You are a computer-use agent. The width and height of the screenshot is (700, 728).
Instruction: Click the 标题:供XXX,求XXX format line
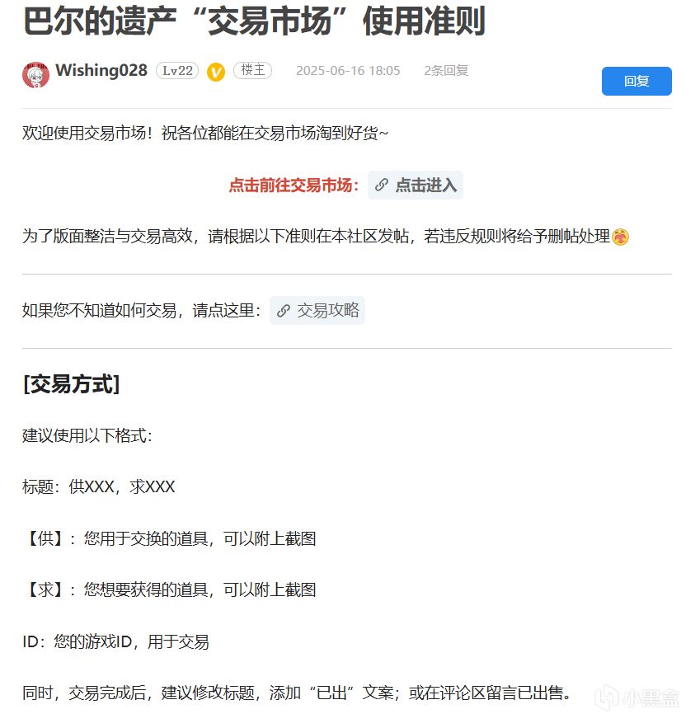click(99, 486)
